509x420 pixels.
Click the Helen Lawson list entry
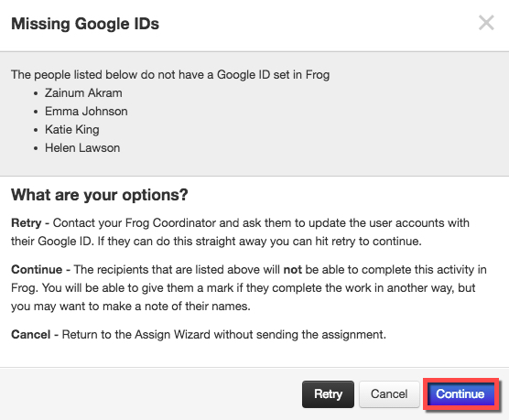(x=82, y=148)
